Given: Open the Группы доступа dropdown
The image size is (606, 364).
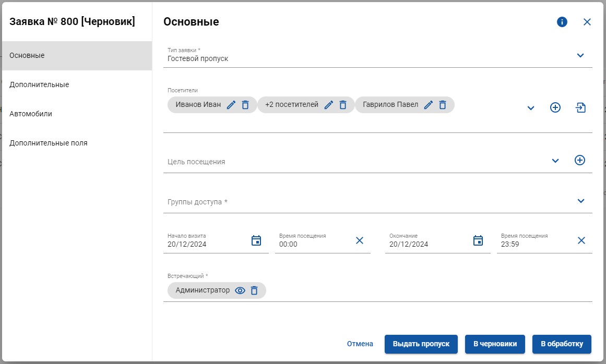Looking at the screenshot, I should point(581,201).
